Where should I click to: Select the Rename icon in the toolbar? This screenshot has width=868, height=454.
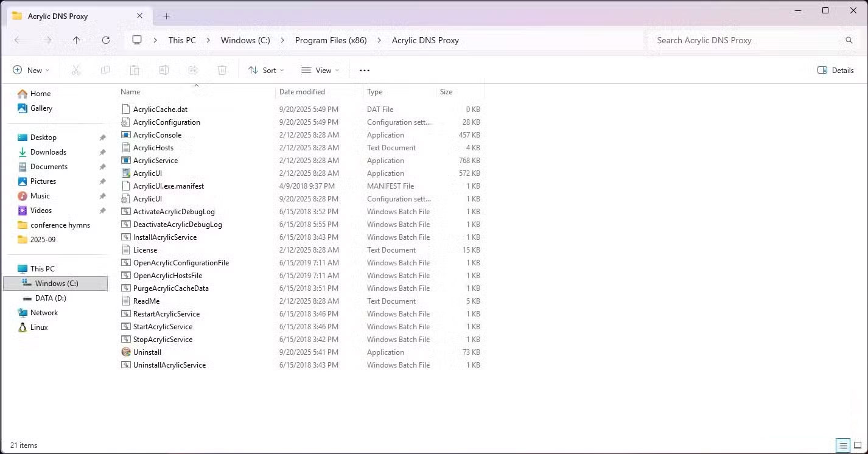tap(163, 70)
